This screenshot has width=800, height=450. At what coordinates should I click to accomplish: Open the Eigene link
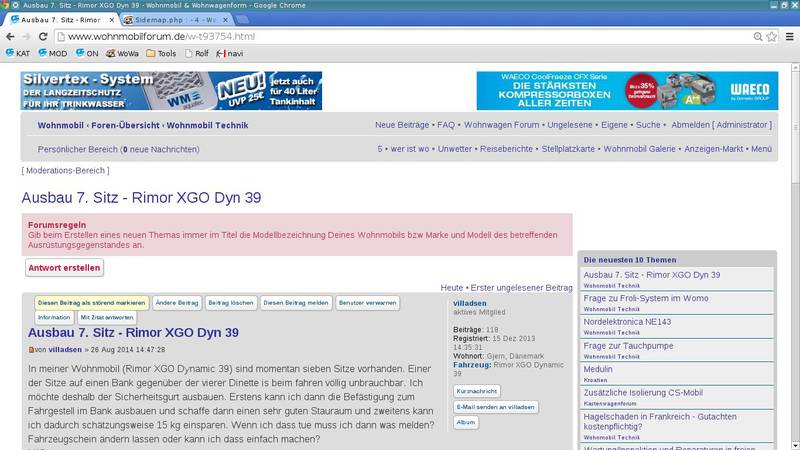614,125
